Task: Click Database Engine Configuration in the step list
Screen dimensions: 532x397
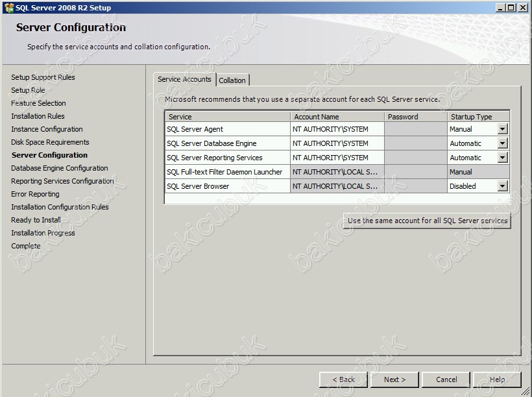Action: 60,168
